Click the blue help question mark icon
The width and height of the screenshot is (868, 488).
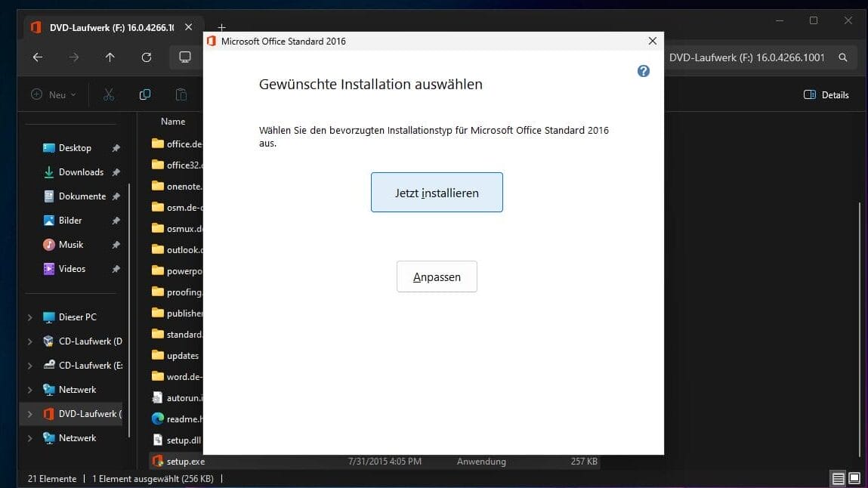click(643, 71)
